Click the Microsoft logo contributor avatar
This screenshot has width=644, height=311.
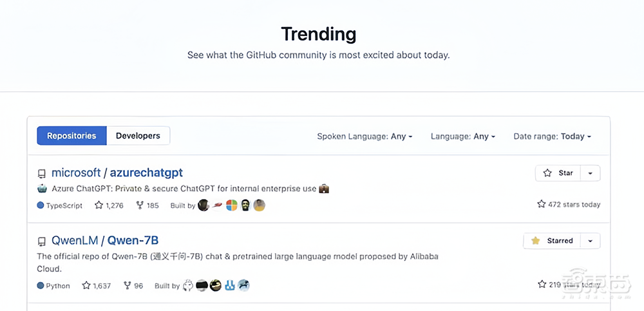[231, 205]
